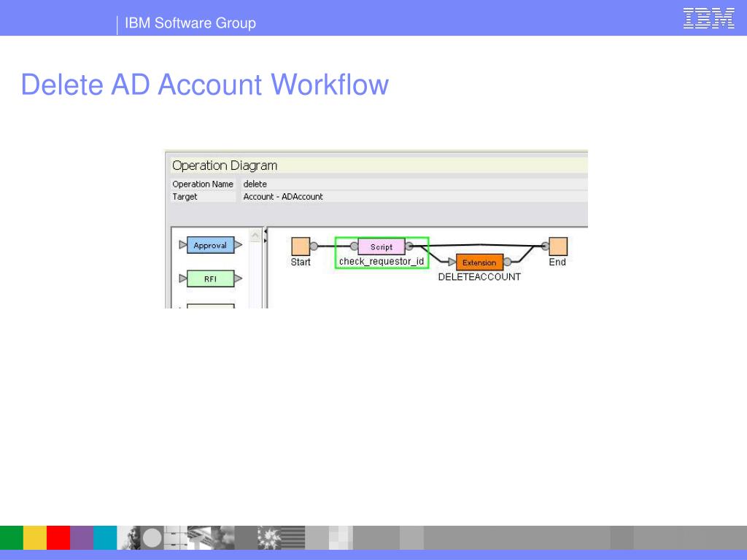Click the End node in the diagram
Screen dimensions: 747x560
558,246
